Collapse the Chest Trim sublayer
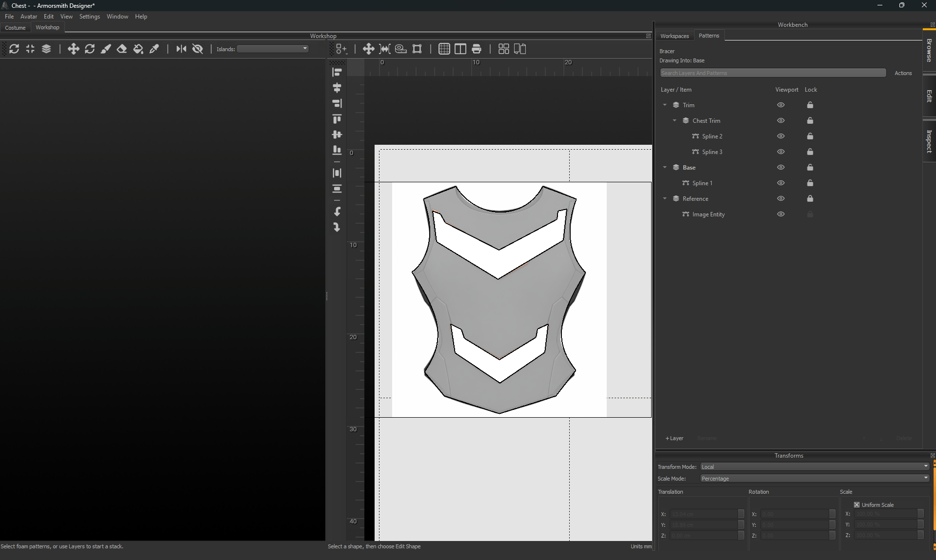936x560 pixels. [x=675, y=121]
